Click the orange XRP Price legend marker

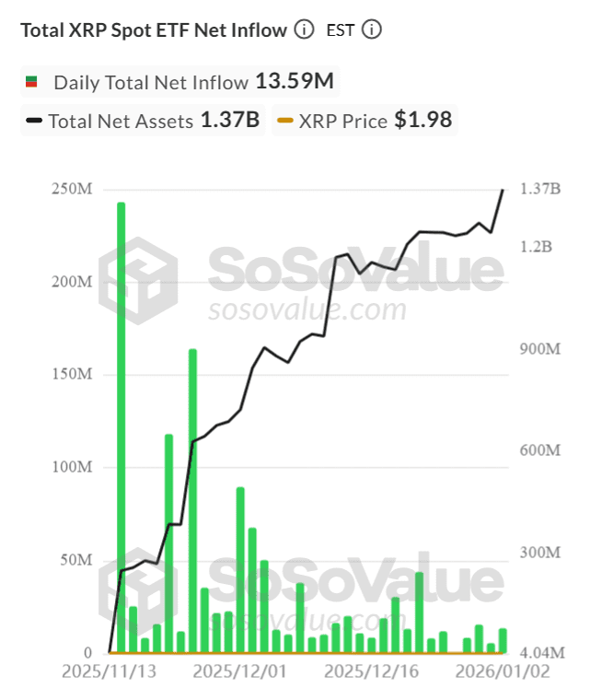pos(285,120)
